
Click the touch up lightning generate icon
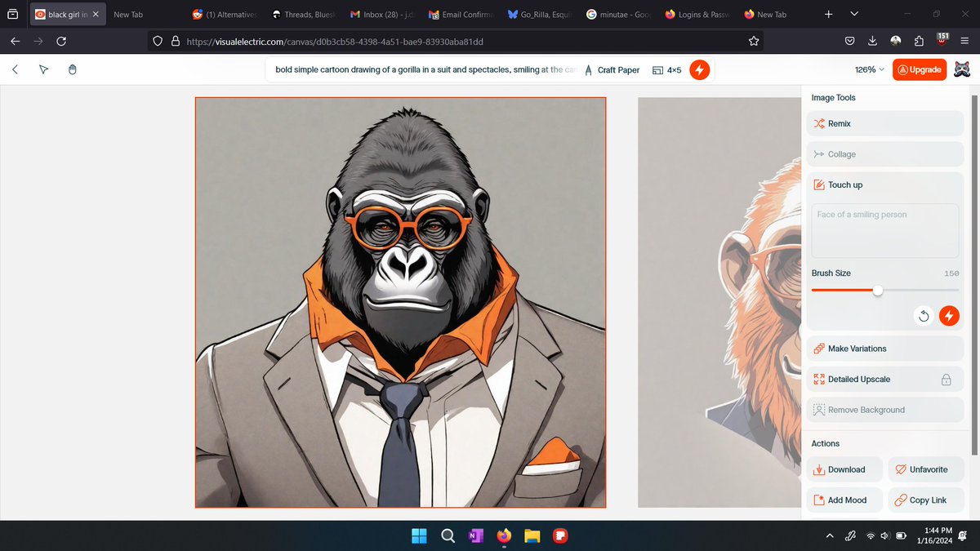tap(949, 316)
